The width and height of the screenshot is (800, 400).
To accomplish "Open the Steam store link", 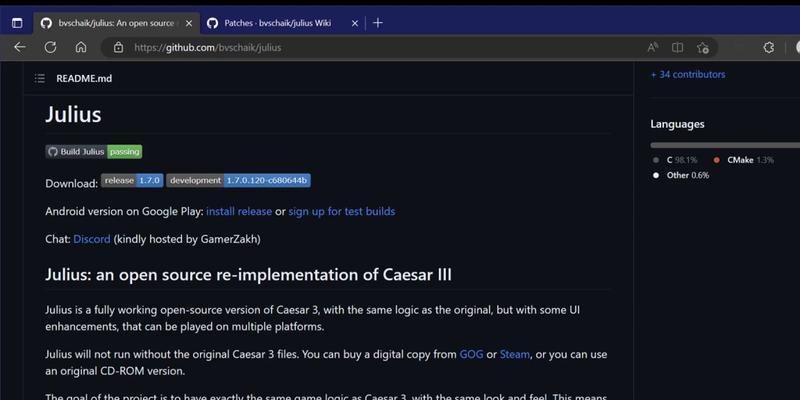I will [515, 354].
